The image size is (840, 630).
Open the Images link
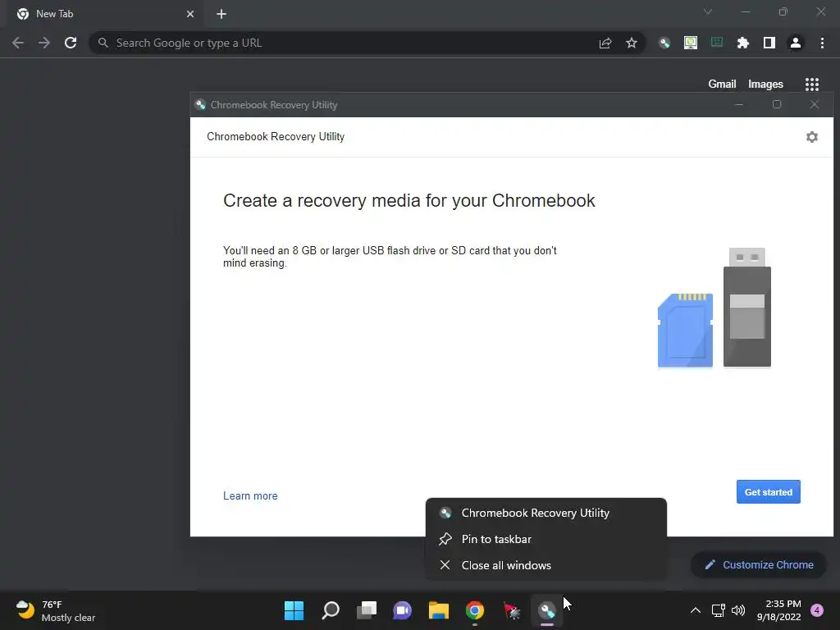click(765, 84)
